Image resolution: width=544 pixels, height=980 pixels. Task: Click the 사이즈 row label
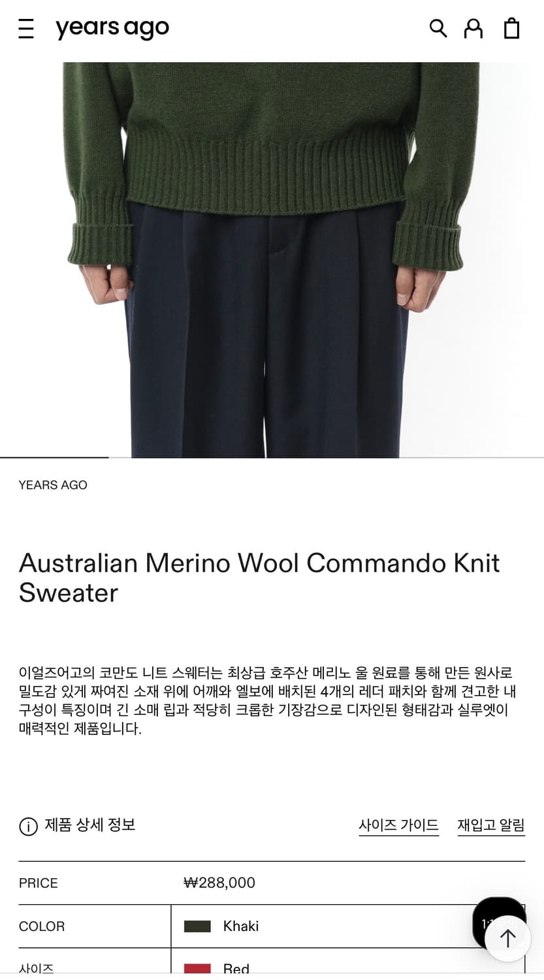tap(37, 969)
